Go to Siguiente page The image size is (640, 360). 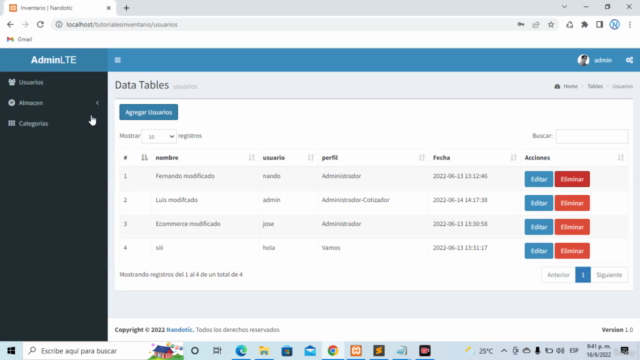click(609, 275)
